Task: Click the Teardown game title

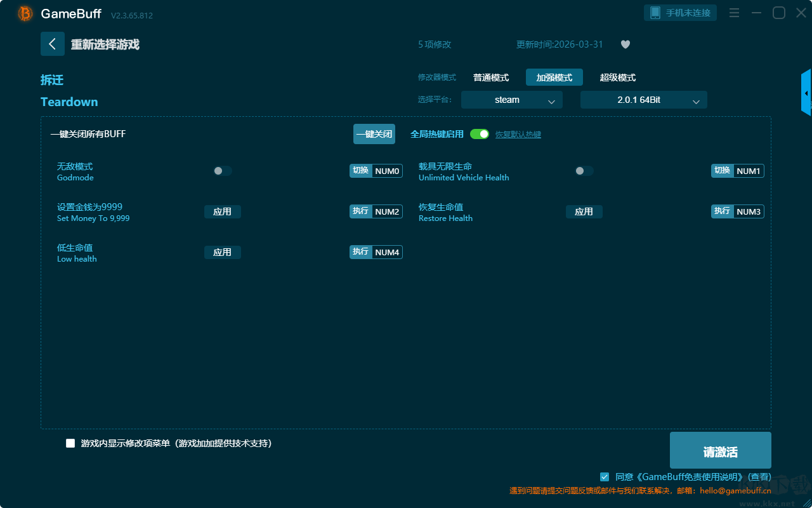Action: click(69, 102)
